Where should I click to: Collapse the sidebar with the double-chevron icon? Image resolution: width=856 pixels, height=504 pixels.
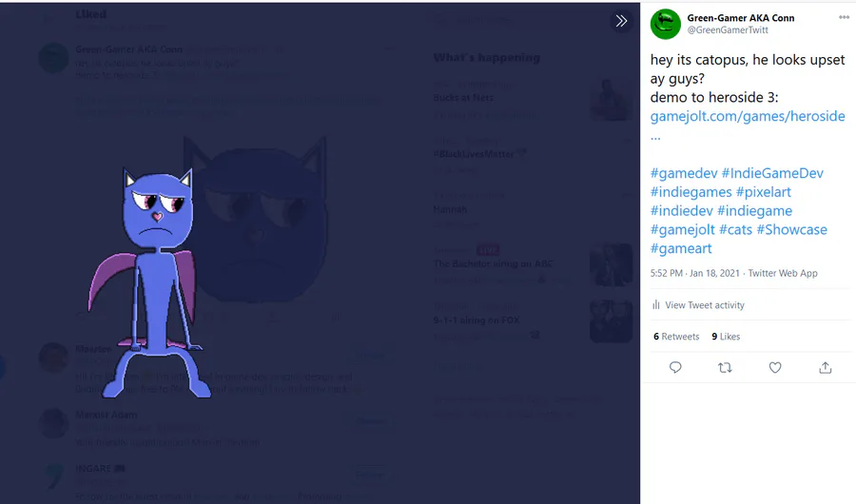coord(621,21)
